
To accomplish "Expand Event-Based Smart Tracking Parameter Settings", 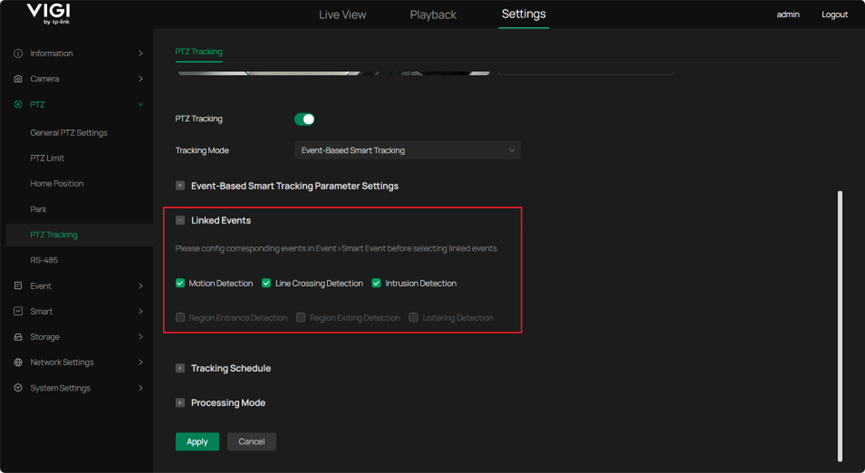I will [180, 186].
